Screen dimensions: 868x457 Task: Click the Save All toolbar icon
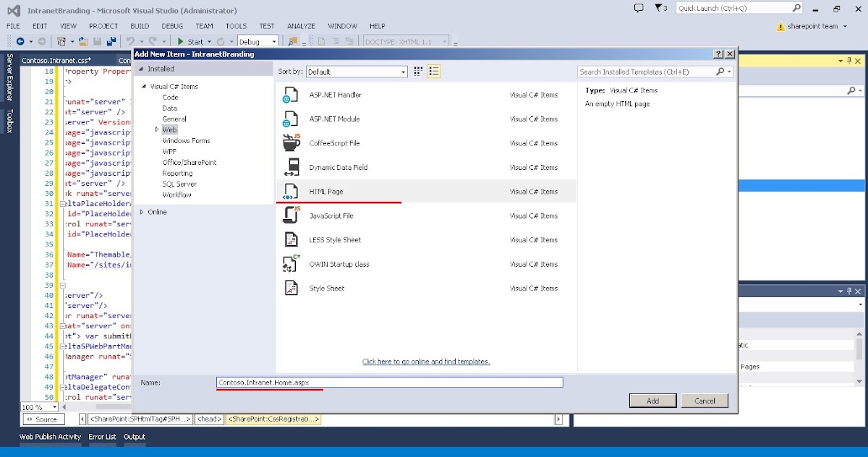point(111,42)
